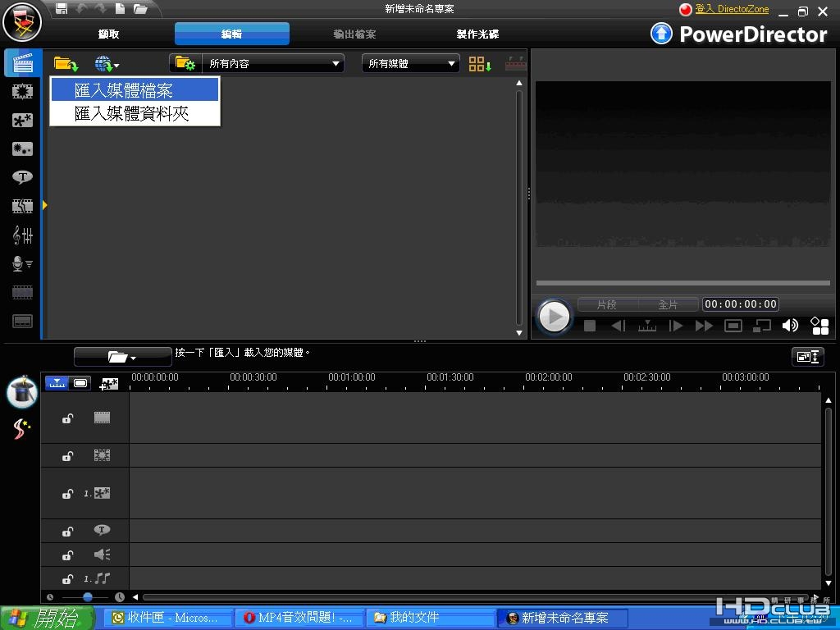Click the stop button in preview controls
Image resolution: width=840 pixels, height=630 pixels.
click(x=589, y=326)
